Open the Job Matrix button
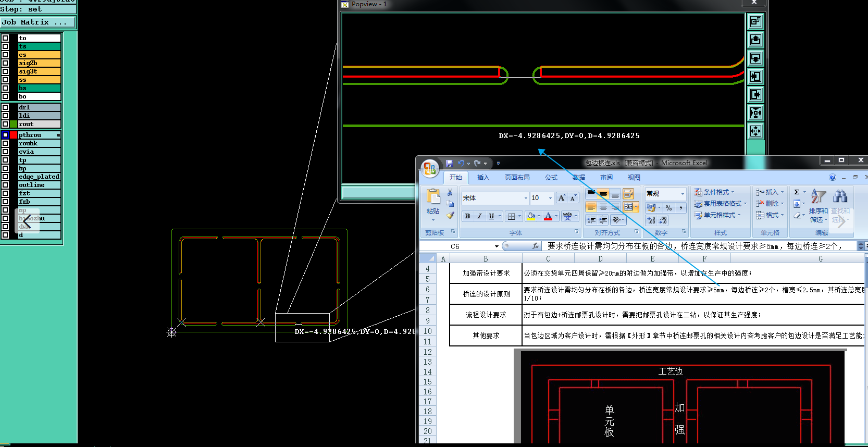Screen dimensions: 868x447 (x=38, y=22)
